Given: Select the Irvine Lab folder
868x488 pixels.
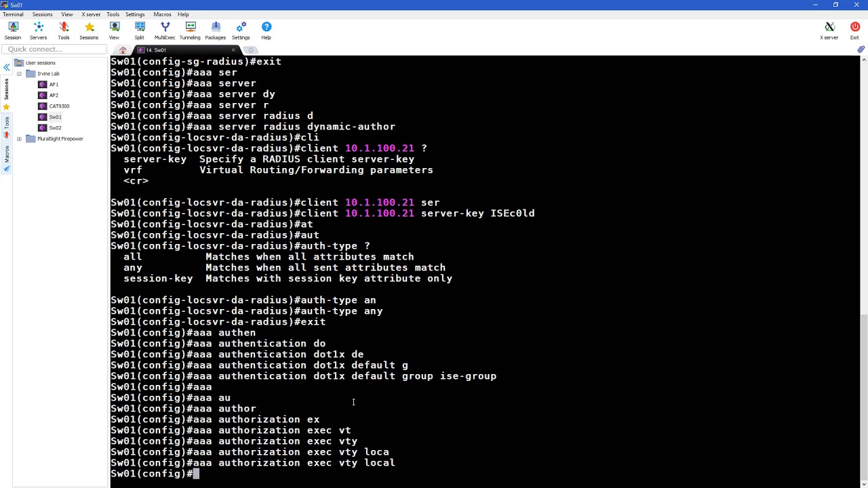Looking at the screenshot, I should point(48,73).
